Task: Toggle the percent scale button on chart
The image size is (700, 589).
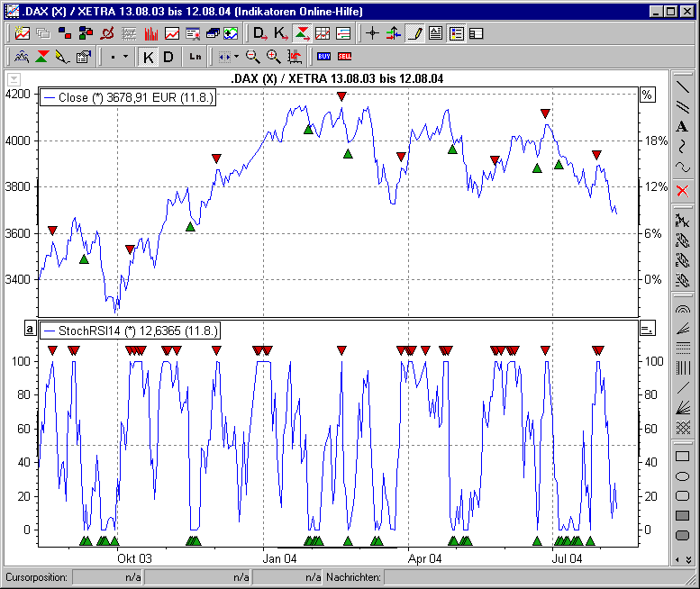Action: tap(646, 95)
